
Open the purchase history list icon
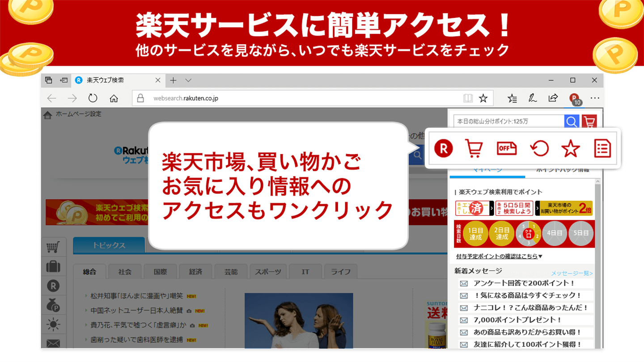602,148
